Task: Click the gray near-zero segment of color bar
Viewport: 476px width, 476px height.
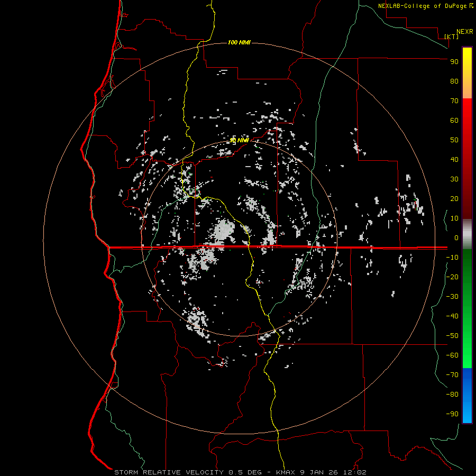Action: [x=467, y=234]
